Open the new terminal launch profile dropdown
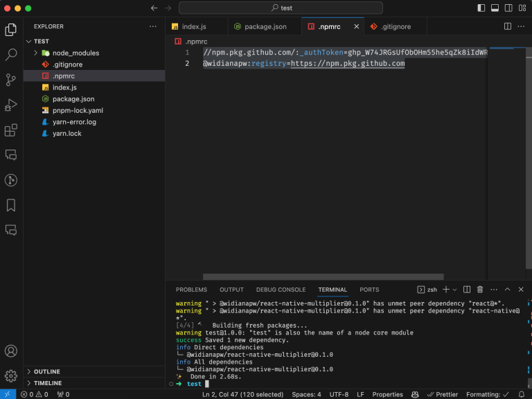 click(x=454, y=290)
